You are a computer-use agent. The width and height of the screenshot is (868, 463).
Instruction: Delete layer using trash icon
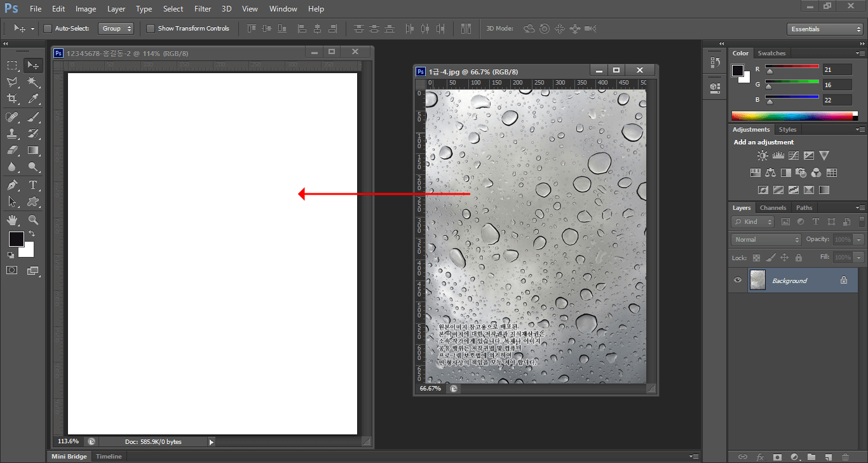pos(844,457)
